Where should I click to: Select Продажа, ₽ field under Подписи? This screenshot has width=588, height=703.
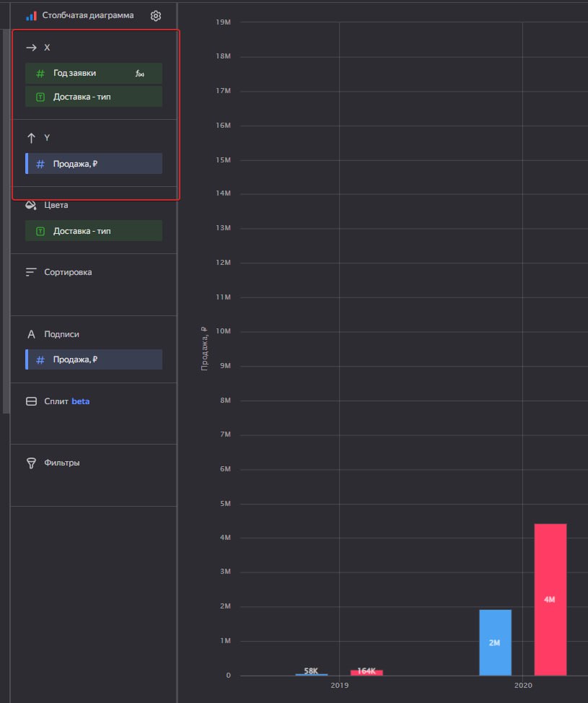coord(94,359)
